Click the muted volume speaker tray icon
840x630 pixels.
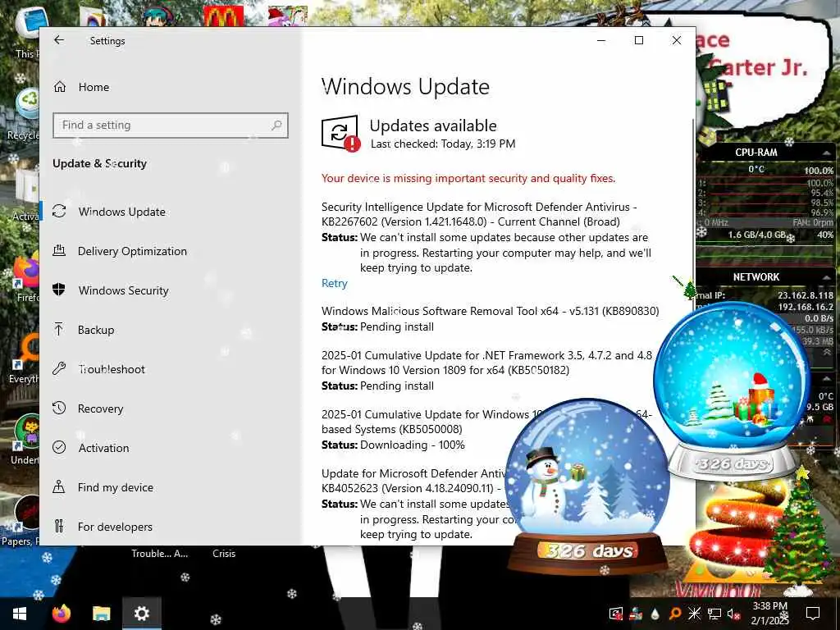733,614
